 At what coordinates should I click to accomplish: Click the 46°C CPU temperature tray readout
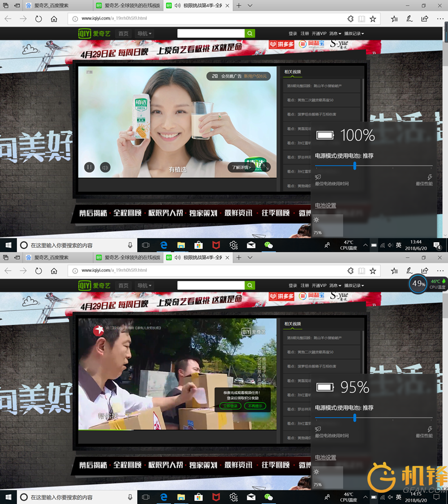[x=349, y=497]
